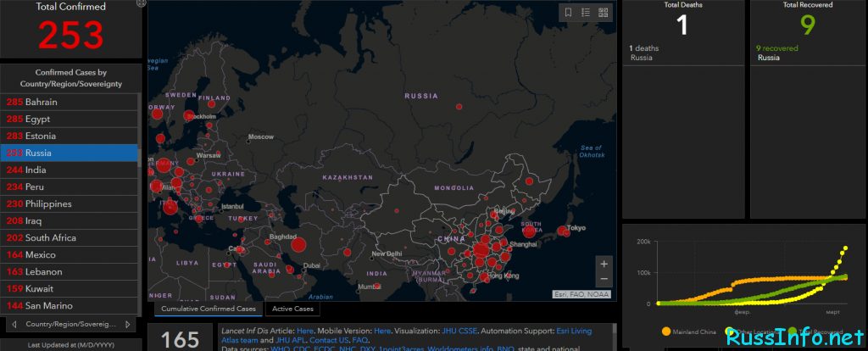Select Estonia in the confirmed cases list
Screen dimensions: 868x351
point(69,136)
